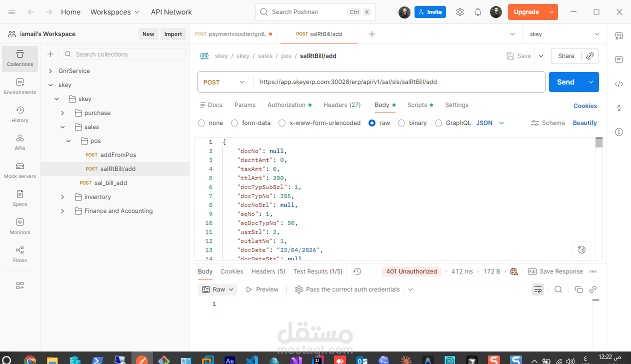Switch to the Headers (27) tab
The height and width of the screenshot is (364, 631).
click(x=342, y=105)
